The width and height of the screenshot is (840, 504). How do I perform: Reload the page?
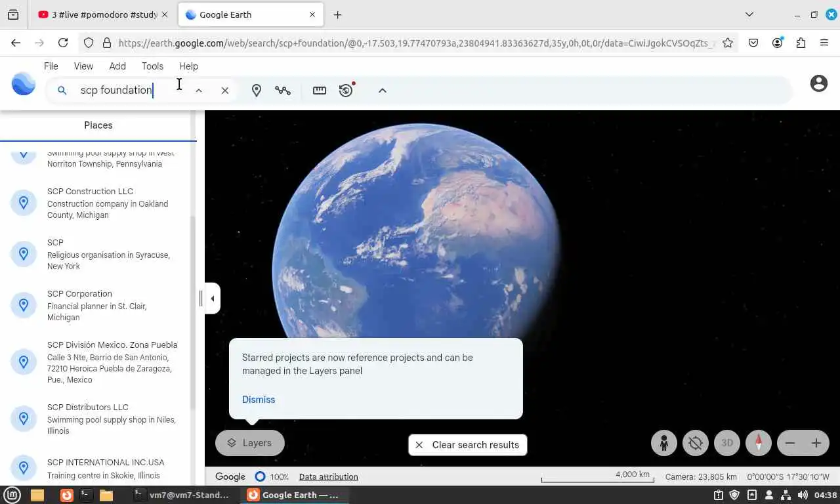click(x=63, y=43)
